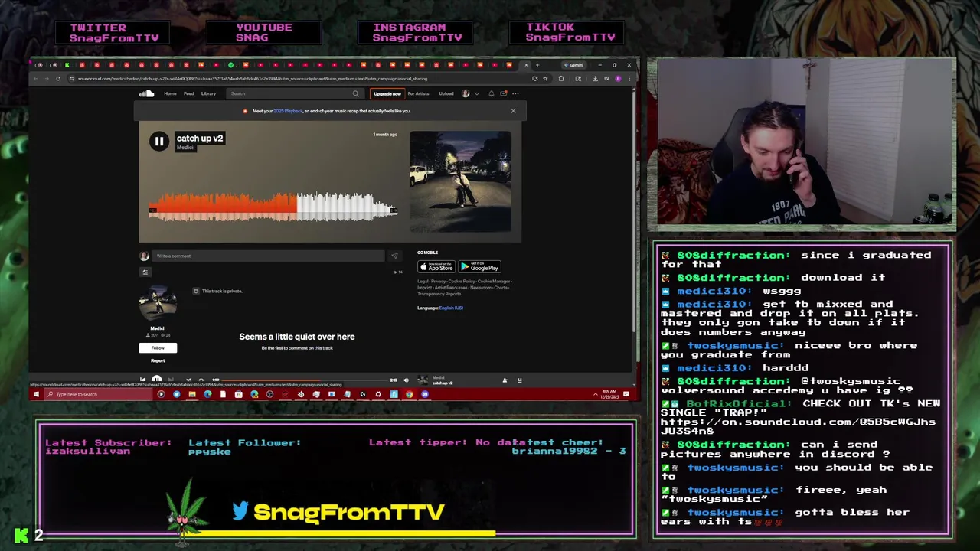Viewport: 980px width, 551px height.
Task: Reload the SoundCloud page
Action: coord(58,78)
